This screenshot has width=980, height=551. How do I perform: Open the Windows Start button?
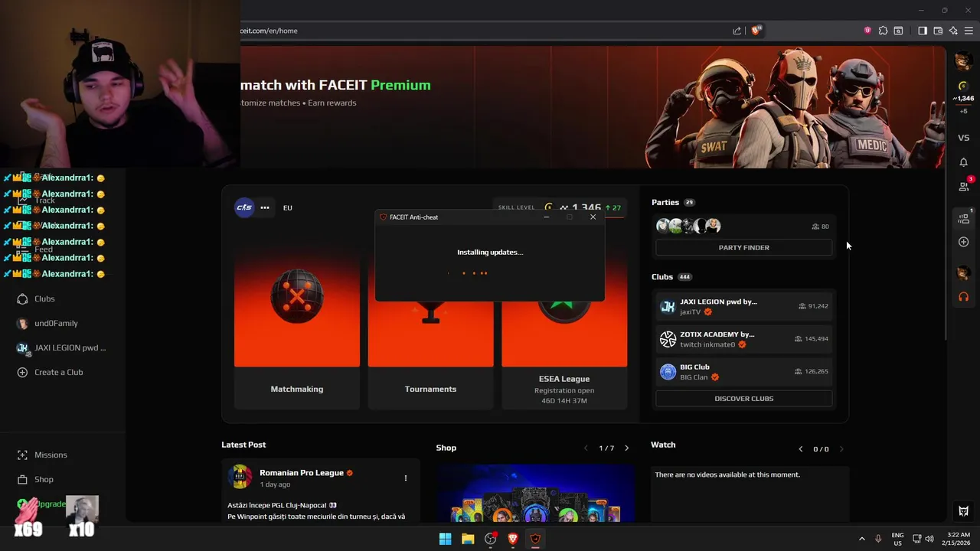click(x=445, y=539)
